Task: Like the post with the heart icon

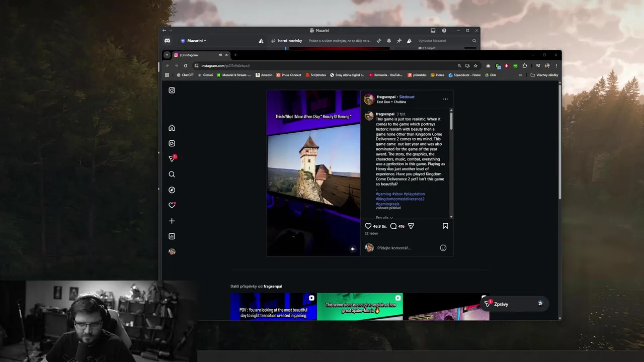Action: (x=368, y=226)
